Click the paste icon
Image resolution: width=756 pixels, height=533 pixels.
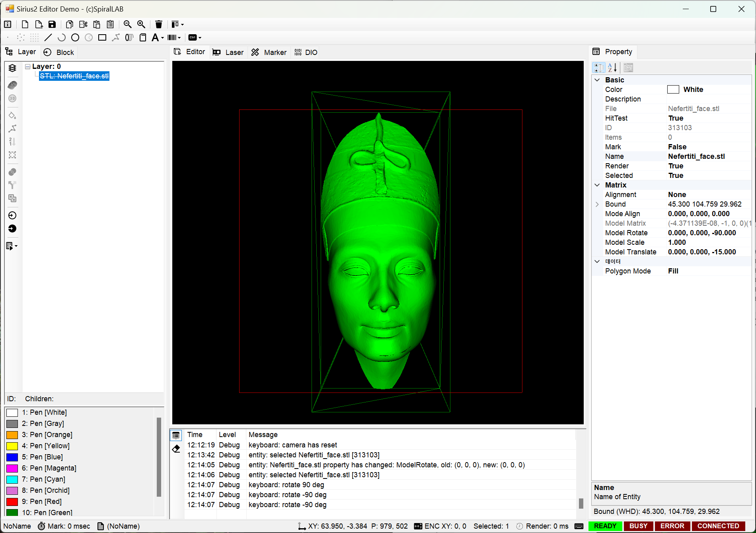pos(97,24)
